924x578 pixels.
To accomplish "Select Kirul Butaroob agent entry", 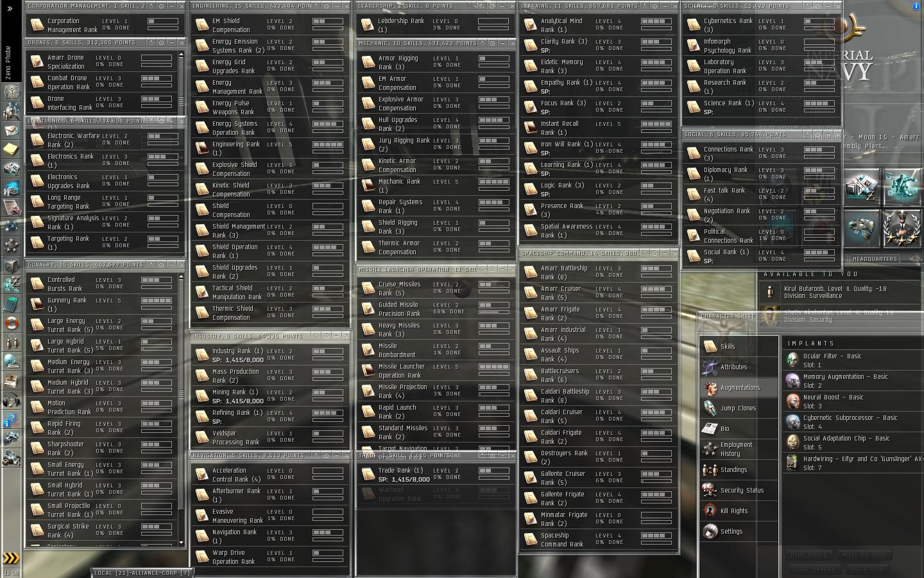I will 839,293.
